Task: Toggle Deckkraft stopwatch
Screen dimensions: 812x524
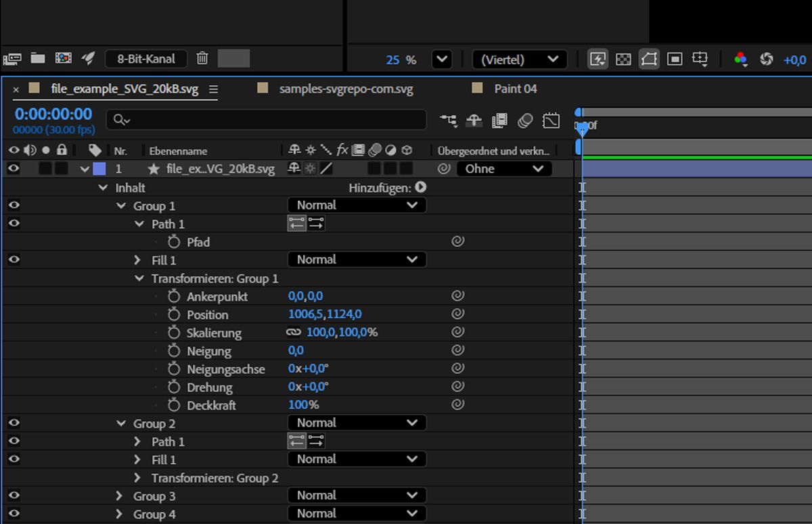Action: pyautogui.click(x=175, y=405)
